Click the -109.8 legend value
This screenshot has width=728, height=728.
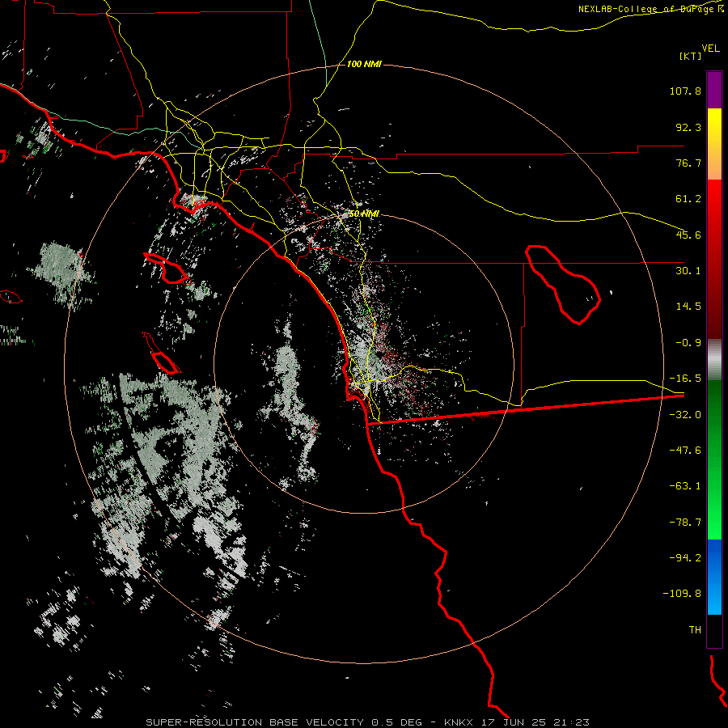coord(682,594)
